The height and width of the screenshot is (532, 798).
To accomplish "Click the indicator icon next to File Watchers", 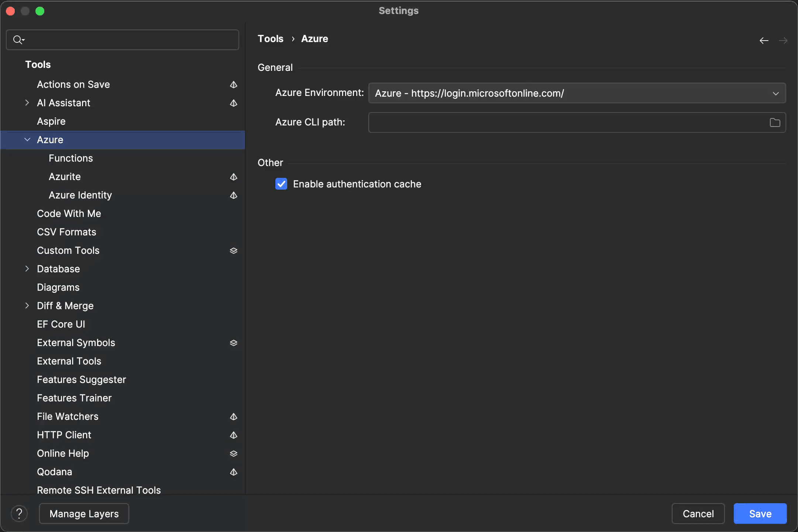I will pos(233,417).
